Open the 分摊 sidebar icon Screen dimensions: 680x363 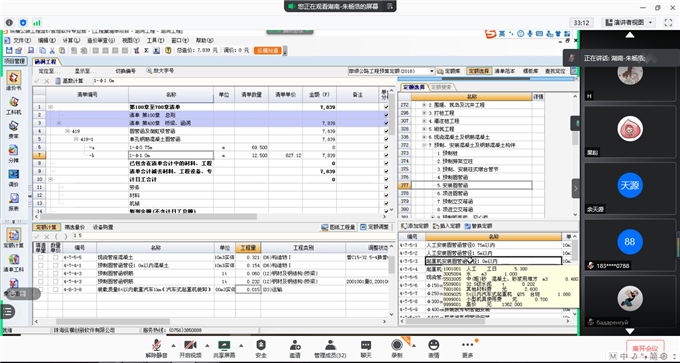[14, 150]
